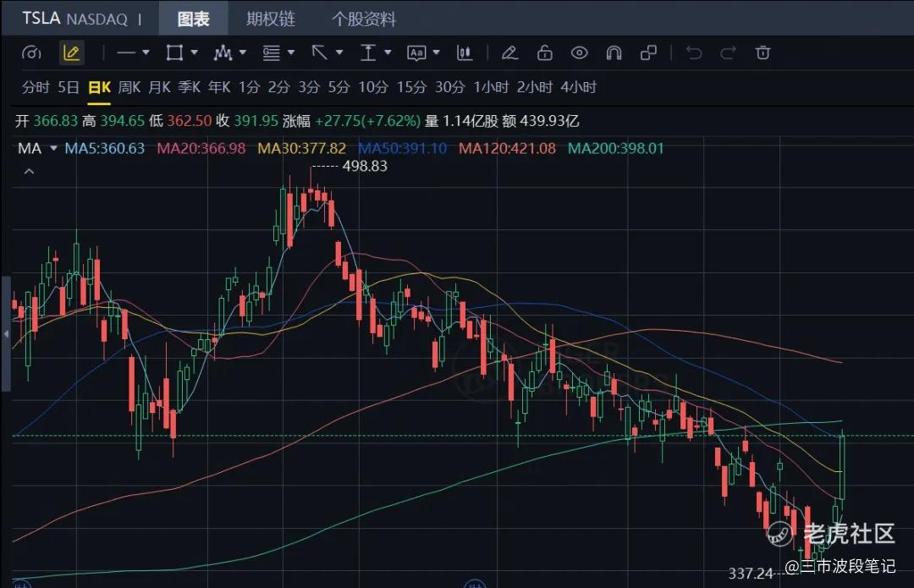Click the eraser tool icon
Image resolution: width=914 pixels, height=588 pixels.
pos(510,53)
